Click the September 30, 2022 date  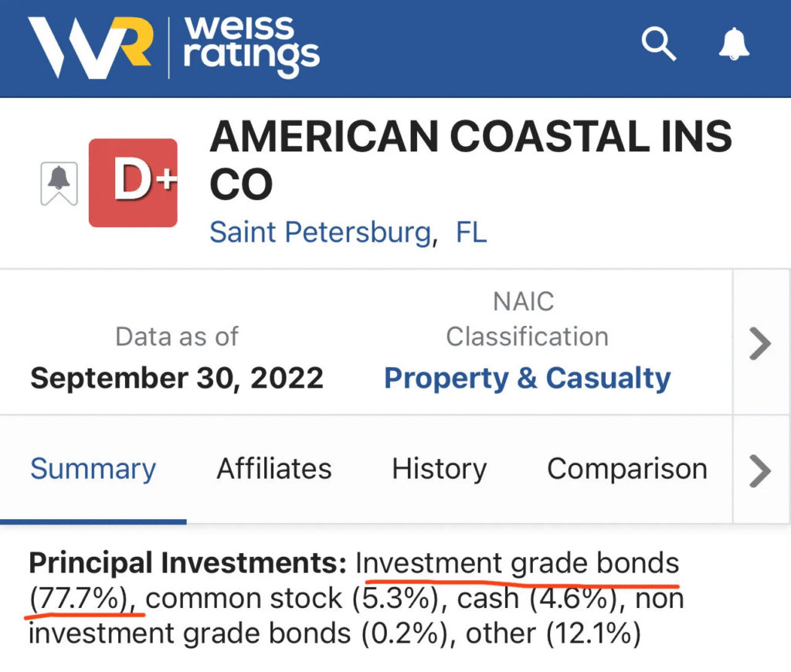click(177, 378)
